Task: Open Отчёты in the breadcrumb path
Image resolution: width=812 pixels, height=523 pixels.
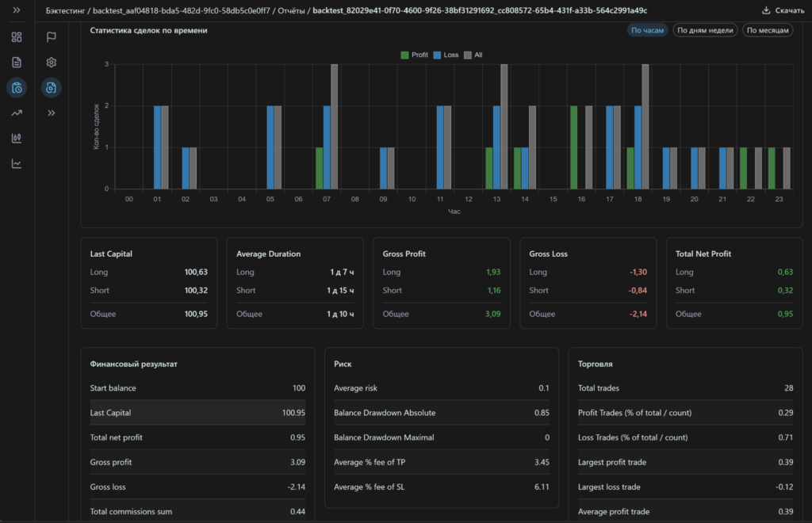Action: 291,10
